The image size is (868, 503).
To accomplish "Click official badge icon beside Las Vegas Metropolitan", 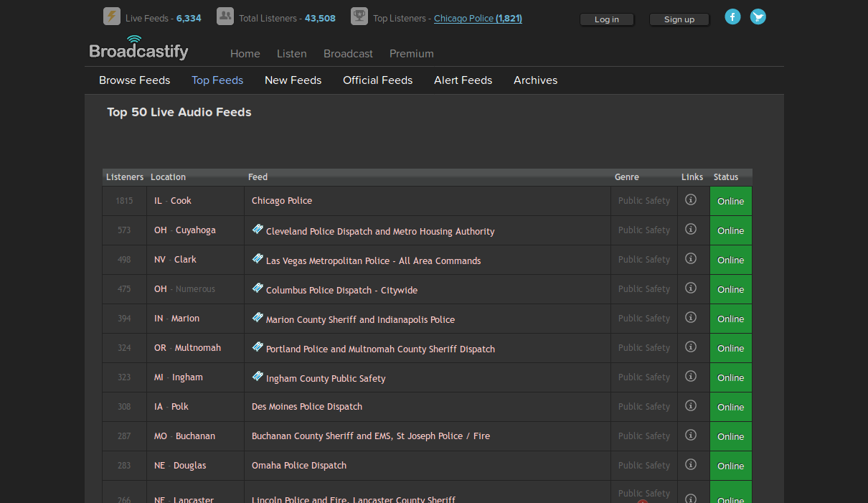I will point(258,258).
